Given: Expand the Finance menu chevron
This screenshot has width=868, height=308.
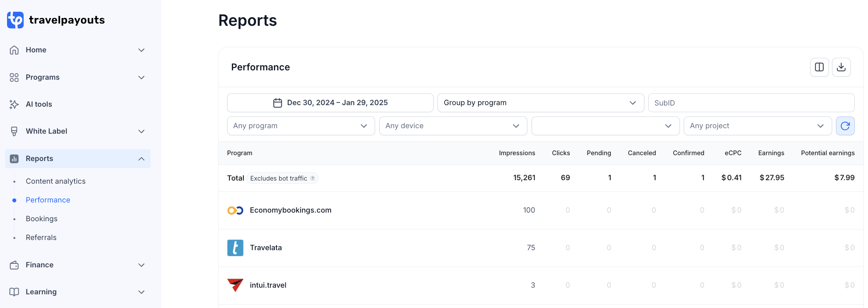Looking at the screenshot, I should pos(141,265).
